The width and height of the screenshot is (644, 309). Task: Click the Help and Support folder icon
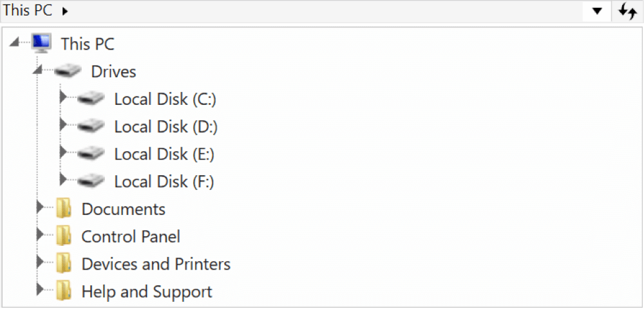pos(63,292)
